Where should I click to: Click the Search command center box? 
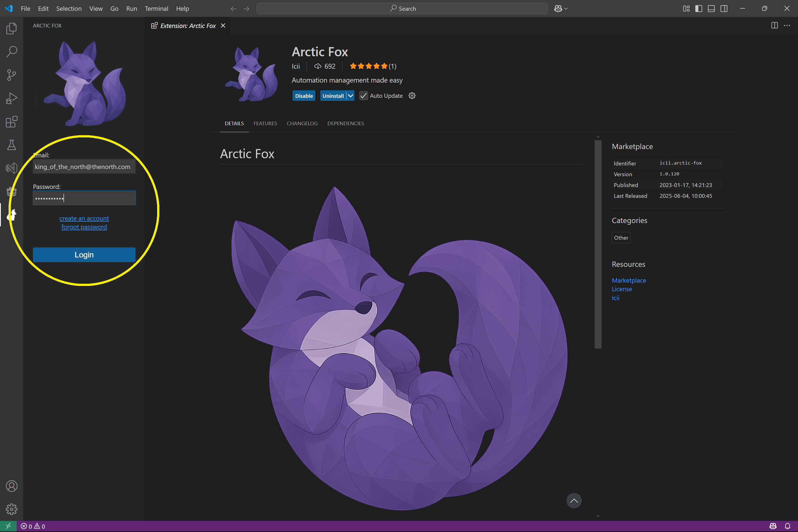coord(402,9)
